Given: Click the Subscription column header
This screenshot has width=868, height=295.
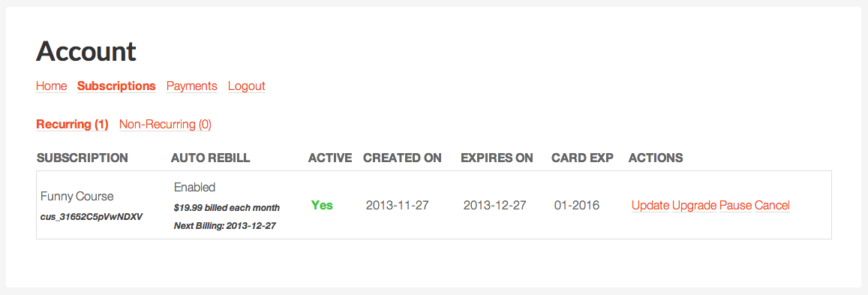Looking at the screenshot, I should point(82,158).
